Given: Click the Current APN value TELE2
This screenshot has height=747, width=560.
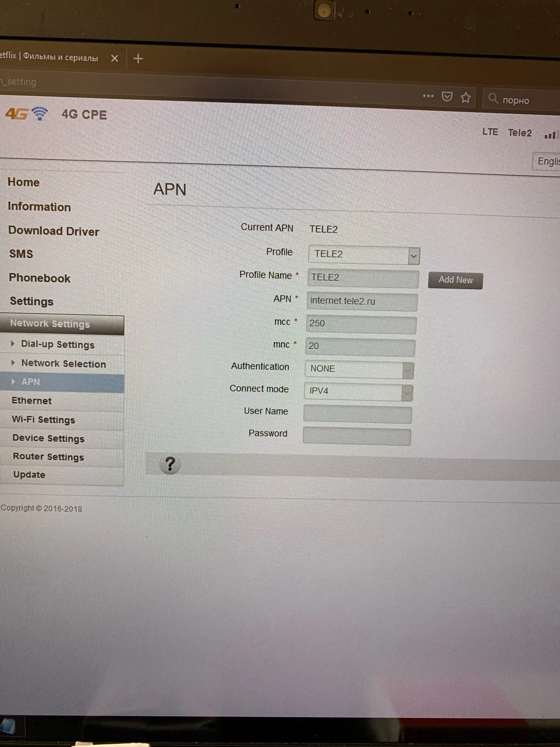Looking at the screenshot, I should tap(323, 229).
